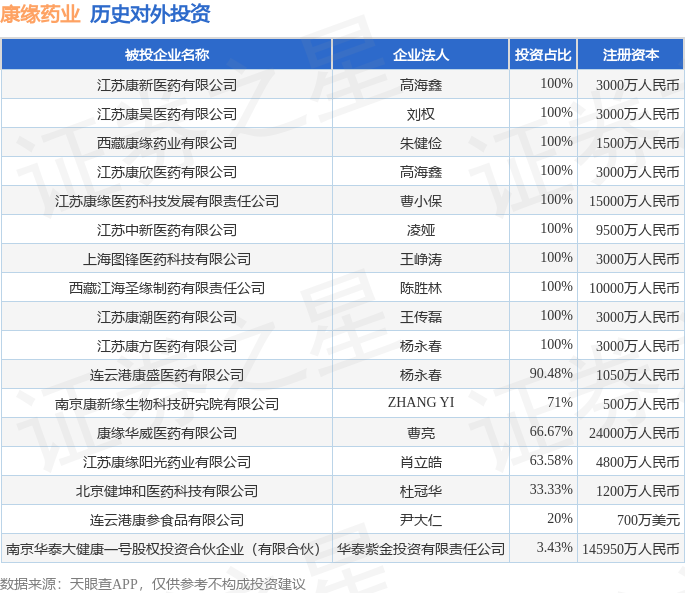
Task: Click company 江苏中新医药有限公司
Action: [167, 230]
